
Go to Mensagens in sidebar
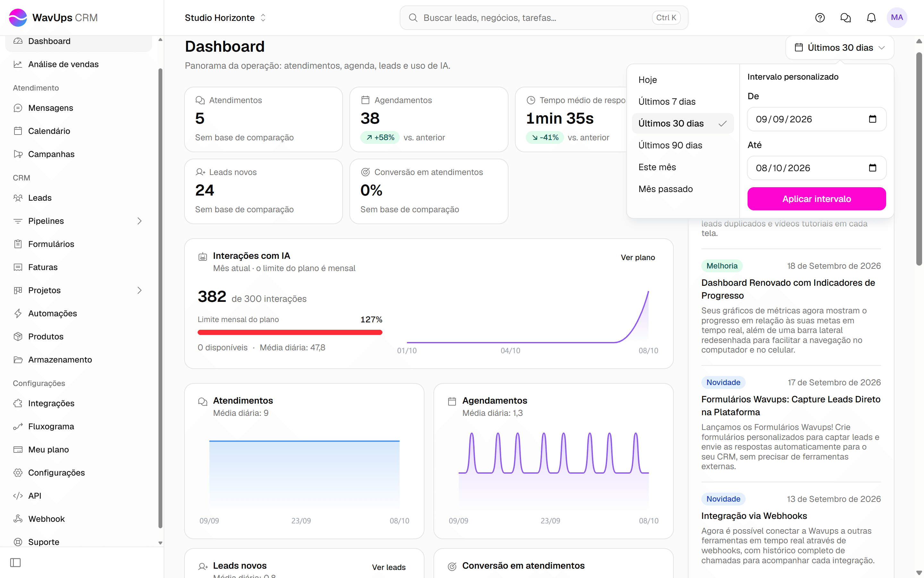coord(78,108)
